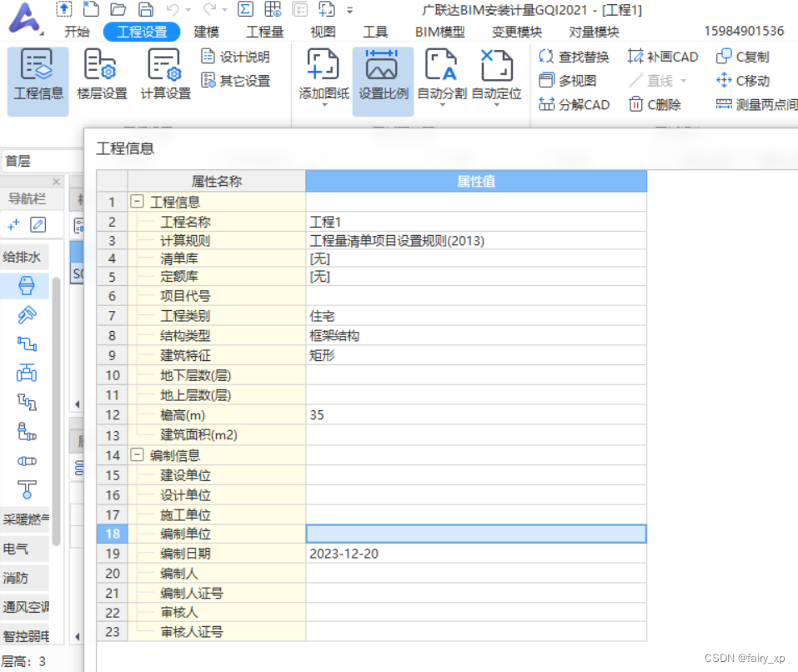Select the 通风空调 category

click(24, 607)
